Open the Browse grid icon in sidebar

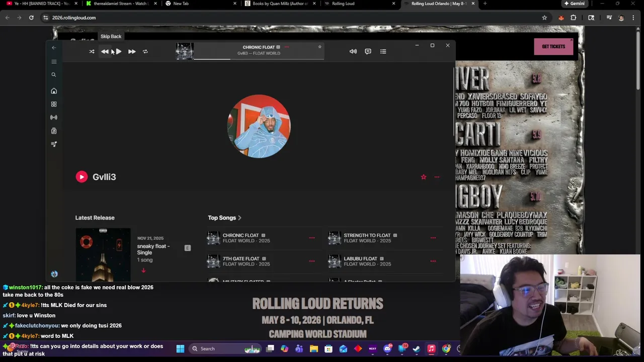(54, 104)
